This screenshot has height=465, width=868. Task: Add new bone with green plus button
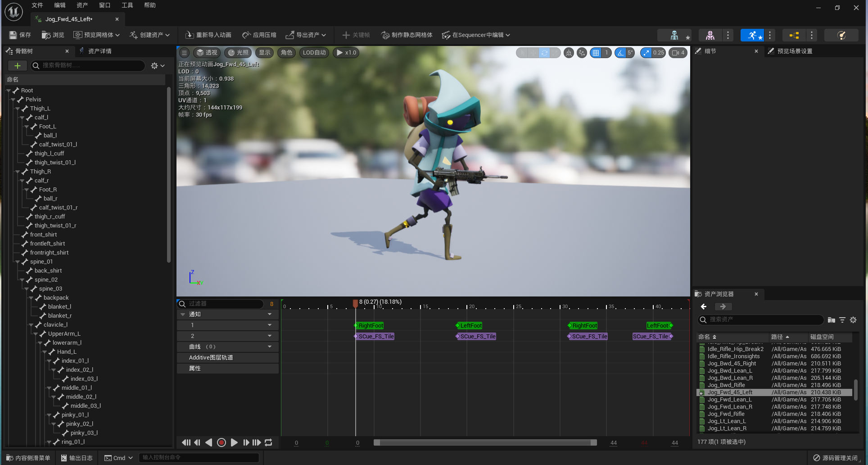[x=18, y=66]
